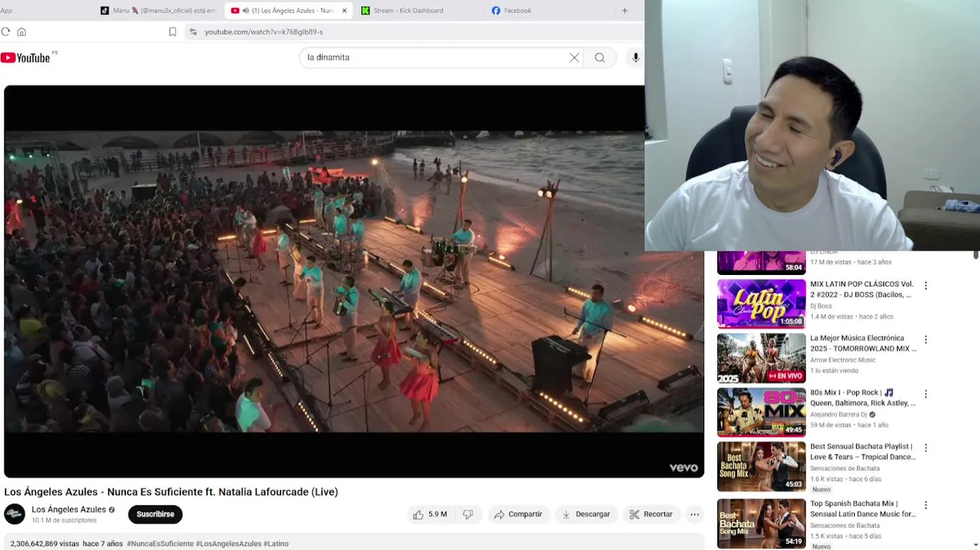980x550 pixels.
Task: Open MIX LATIN POP CLÁSICOS Vol. 2 title
Action: pyautogui.click(x=862, y=290)
